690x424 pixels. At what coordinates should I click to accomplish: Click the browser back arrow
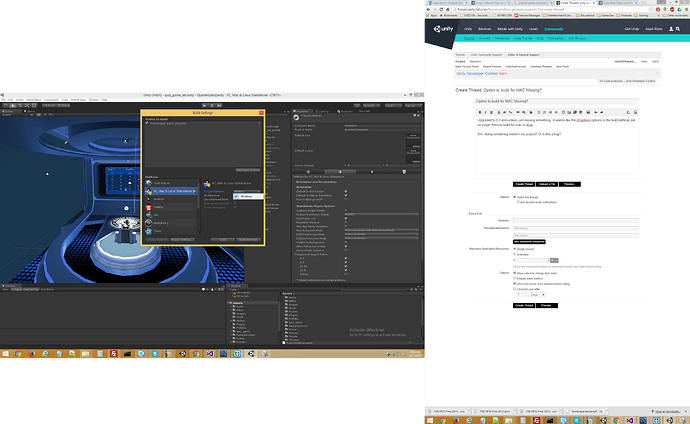(x=429, y=9)
